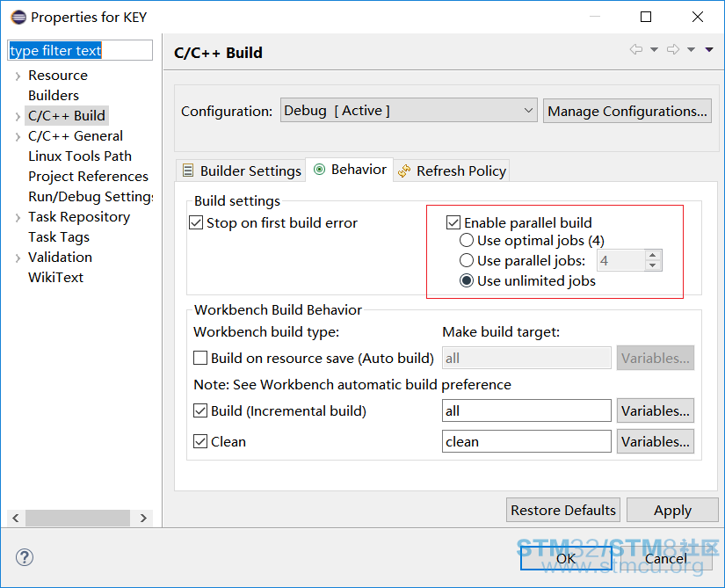Open back history dropdown arrow
Image resolution: width=725 pixels, height=588 pixels.
pos(654,49)
